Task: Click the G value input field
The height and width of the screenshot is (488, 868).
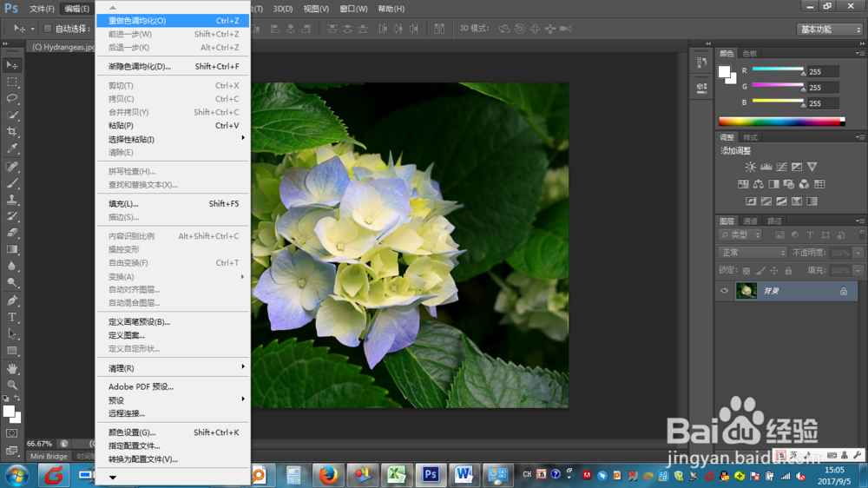Action: (x=823, y=88)
